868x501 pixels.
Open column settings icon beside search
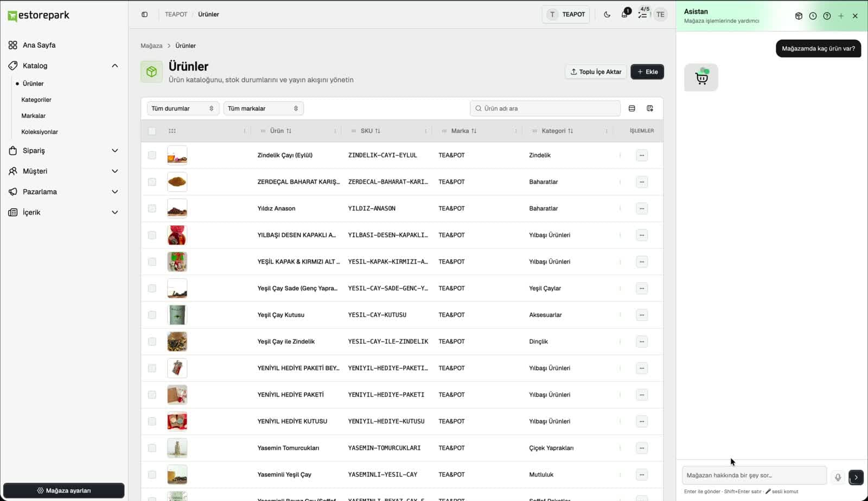[650, 108]
